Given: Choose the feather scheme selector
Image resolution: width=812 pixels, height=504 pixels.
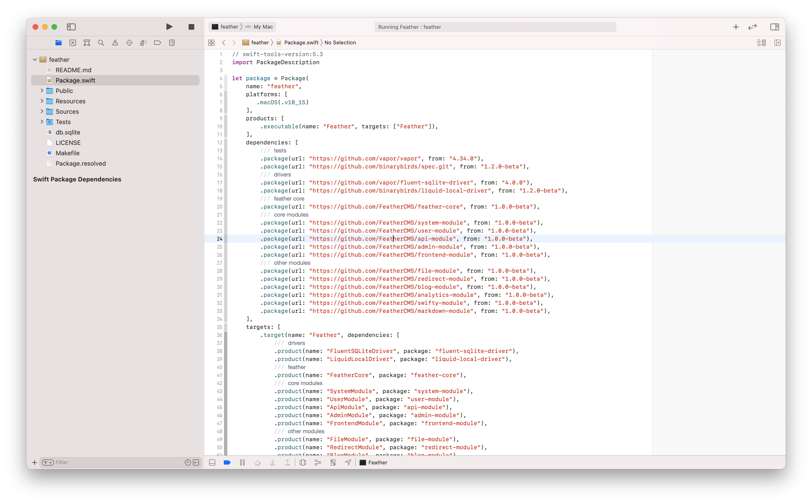Looking at the screenshot, I should coord(225,27).
